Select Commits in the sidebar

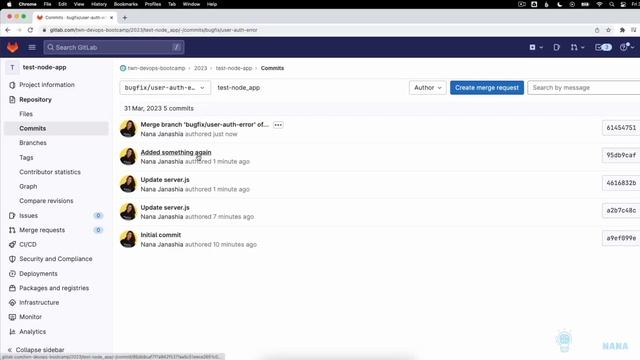(56, 128)
